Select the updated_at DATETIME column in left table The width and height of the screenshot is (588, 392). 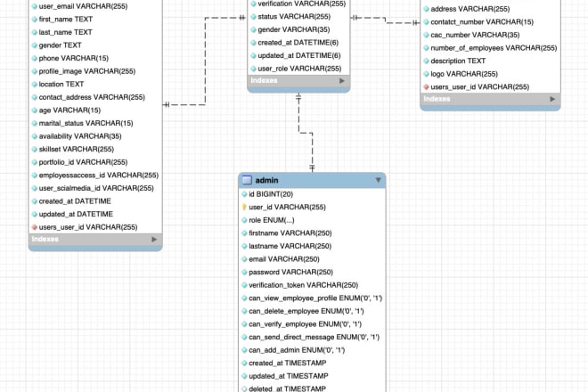(x=76, y=214)
